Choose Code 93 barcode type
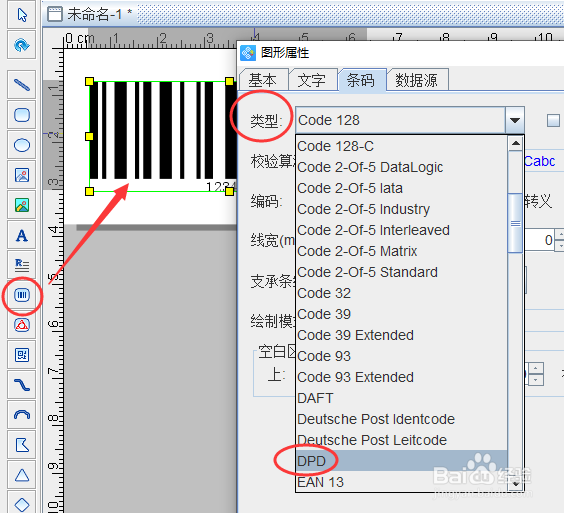Screen dimensions: 564x513 (x=401, y=356)
